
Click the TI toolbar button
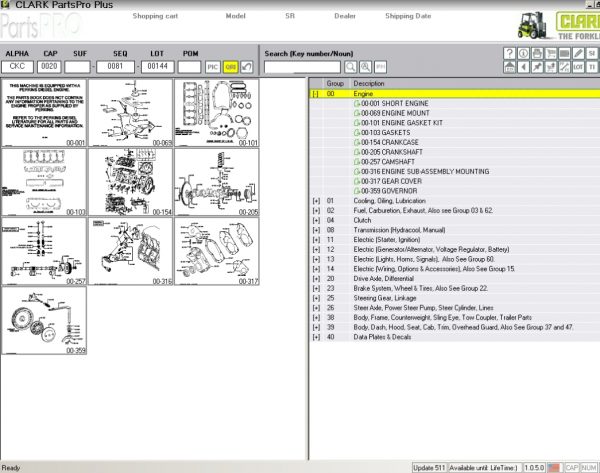(x=592, y=67)
